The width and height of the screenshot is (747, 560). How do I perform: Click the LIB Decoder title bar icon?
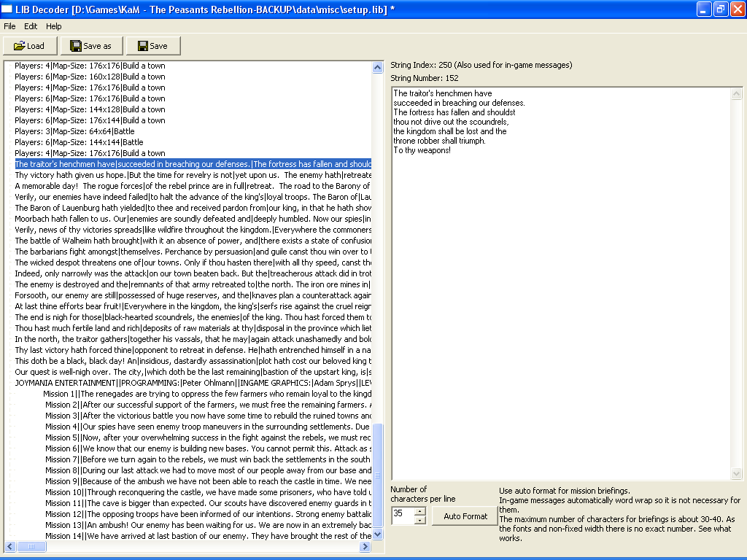(8, 9)
